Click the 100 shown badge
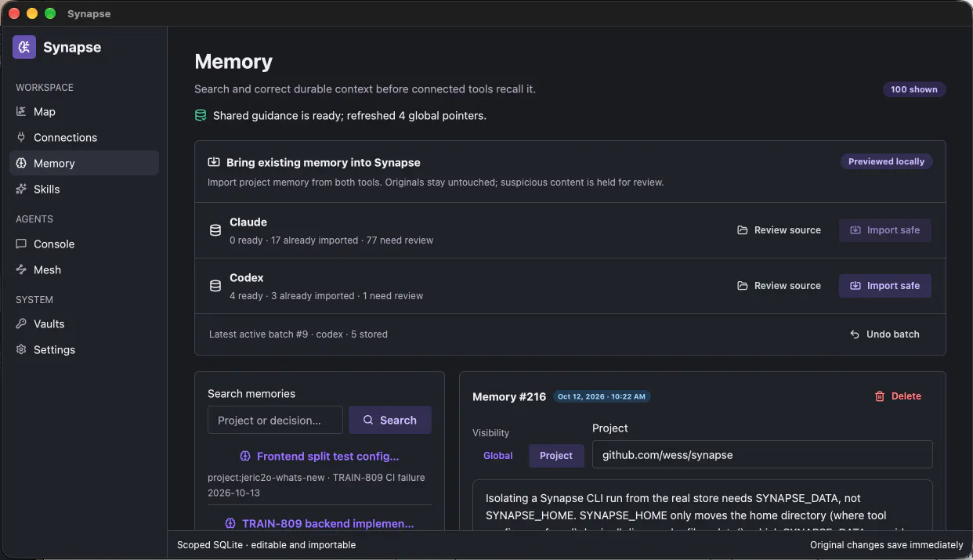This screenshot has width=973, height=560. coord(914,89)
